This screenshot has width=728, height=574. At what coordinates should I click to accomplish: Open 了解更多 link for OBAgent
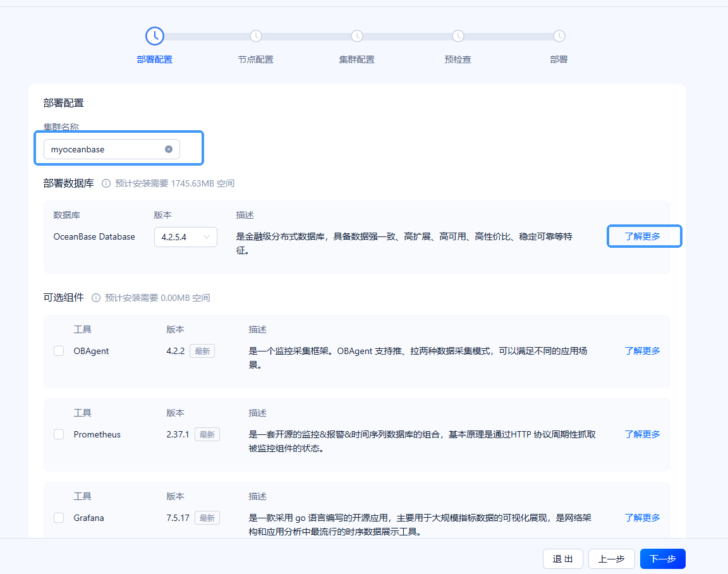pos(643,351)
